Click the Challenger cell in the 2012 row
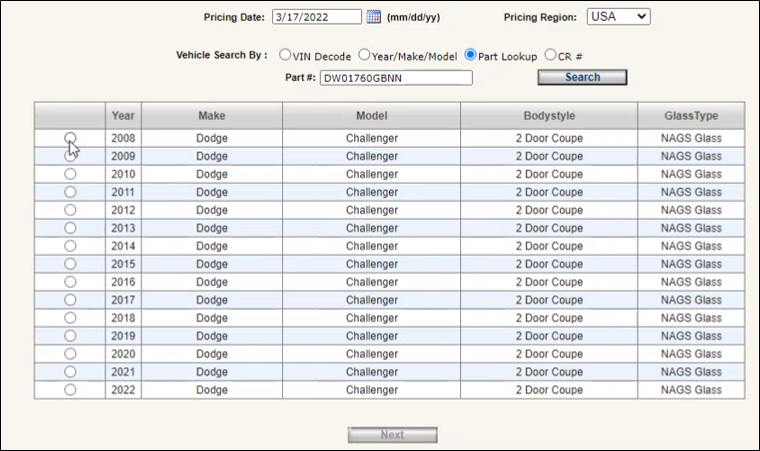Image resolution: width=760 pixels, height=451 pixels. 372,210
